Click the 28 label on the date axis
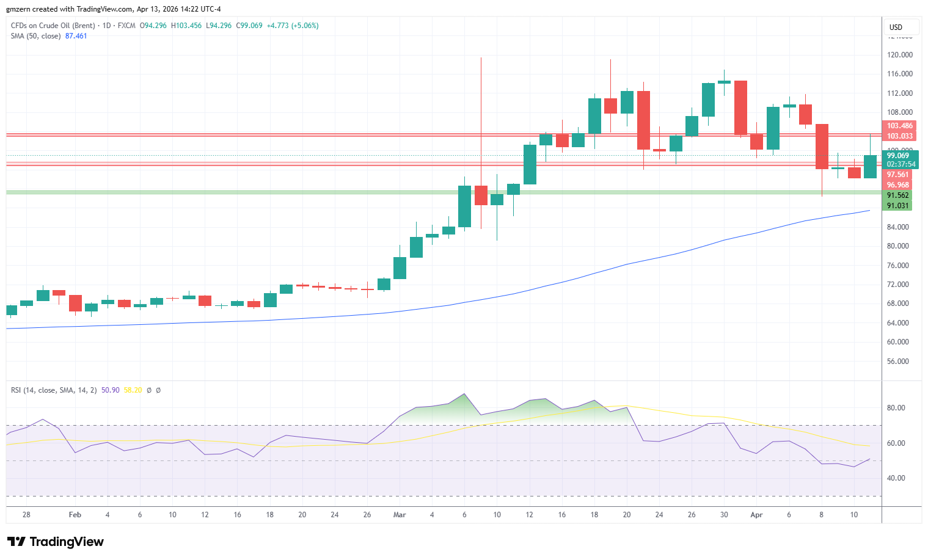Screen dimensions: 928x560 (26, 515)
